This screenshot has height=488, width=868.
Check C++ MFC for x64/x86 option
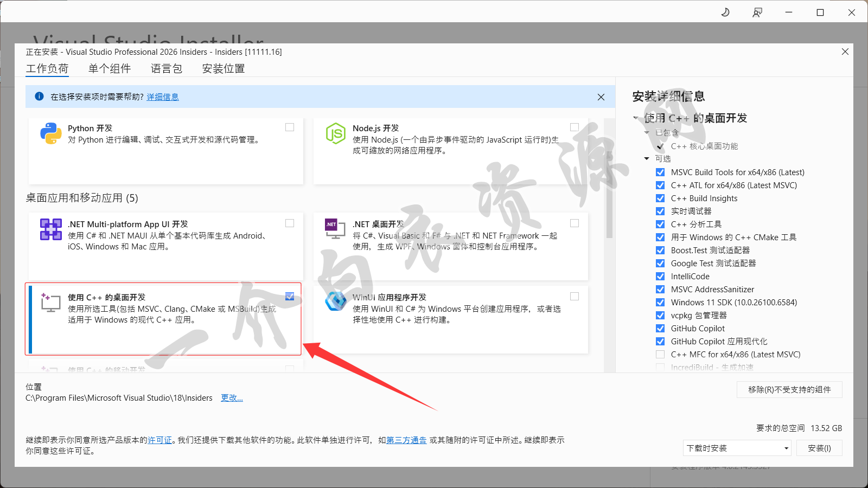point(660,355)
